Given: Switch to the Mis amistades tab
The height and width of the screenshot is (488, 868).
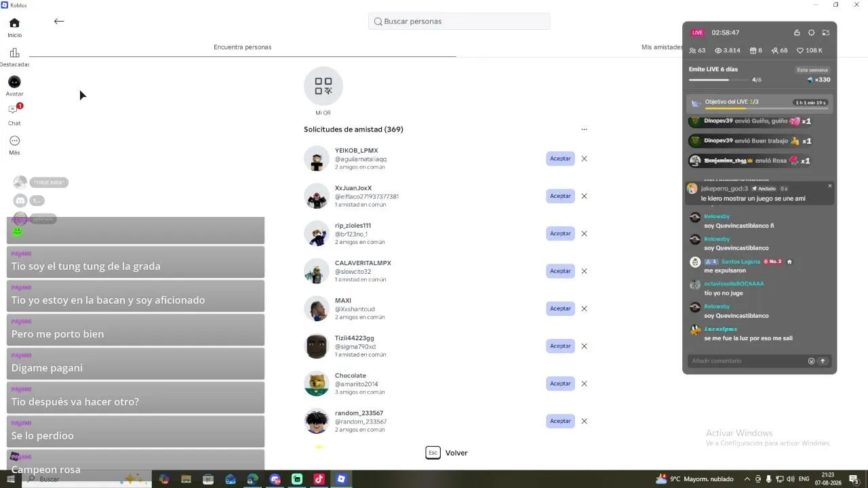Looking at the screenshot, I should [x=662, y=47].
